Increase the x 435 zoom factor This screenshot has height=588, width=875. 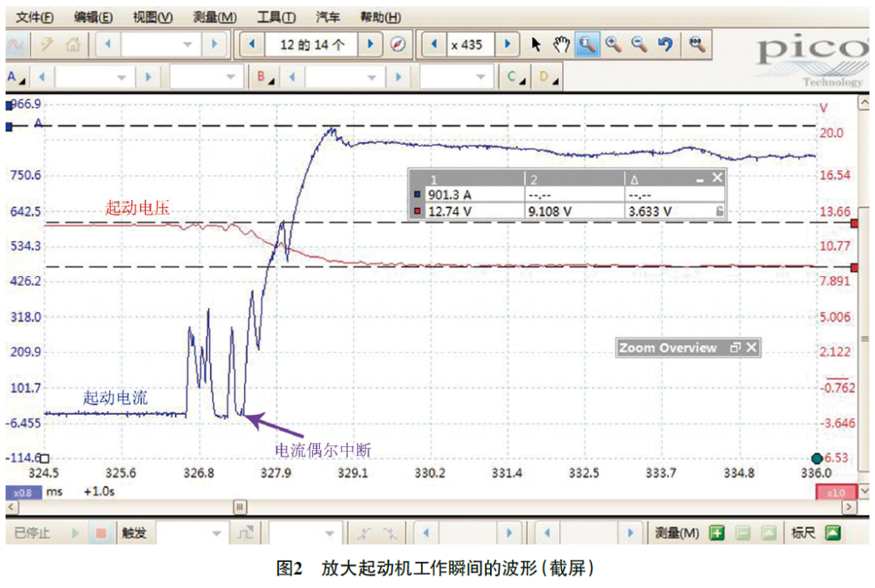click(x=507, y=44)
